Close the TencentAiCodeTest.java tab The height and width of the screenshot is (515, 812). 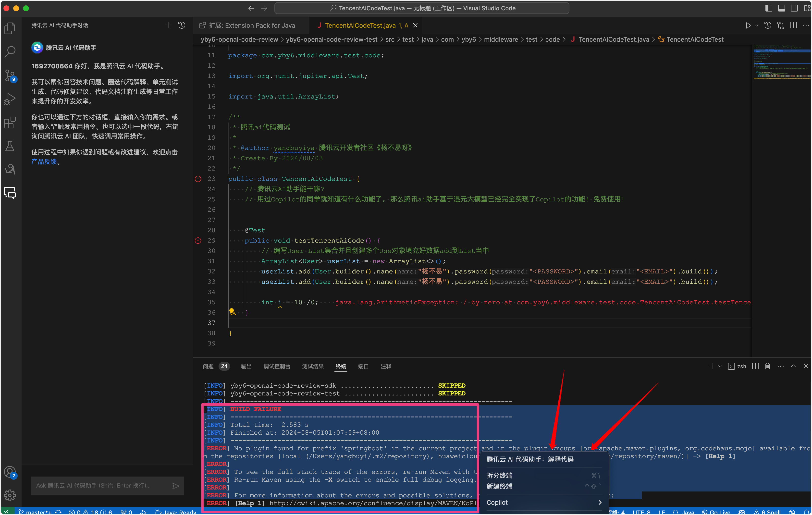[416, 25]
